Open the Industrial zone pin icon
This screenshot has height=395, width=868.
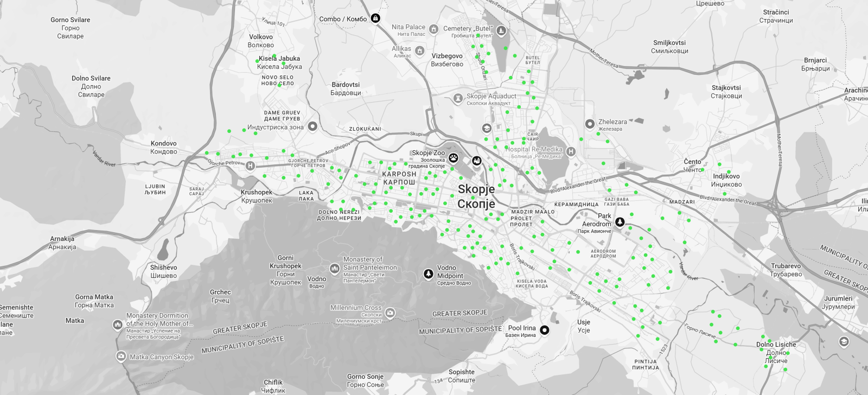[x=312, y=126]
